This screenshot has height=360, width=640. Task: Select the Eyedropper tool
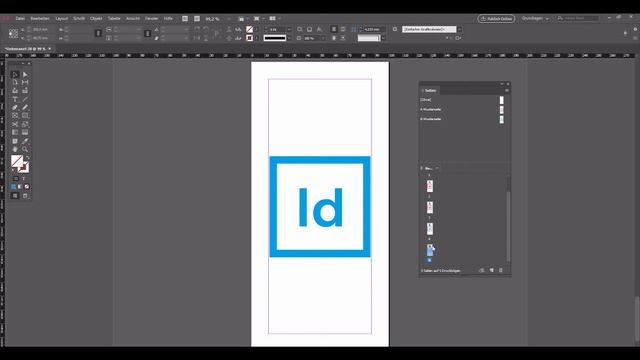tap(25, 141)
